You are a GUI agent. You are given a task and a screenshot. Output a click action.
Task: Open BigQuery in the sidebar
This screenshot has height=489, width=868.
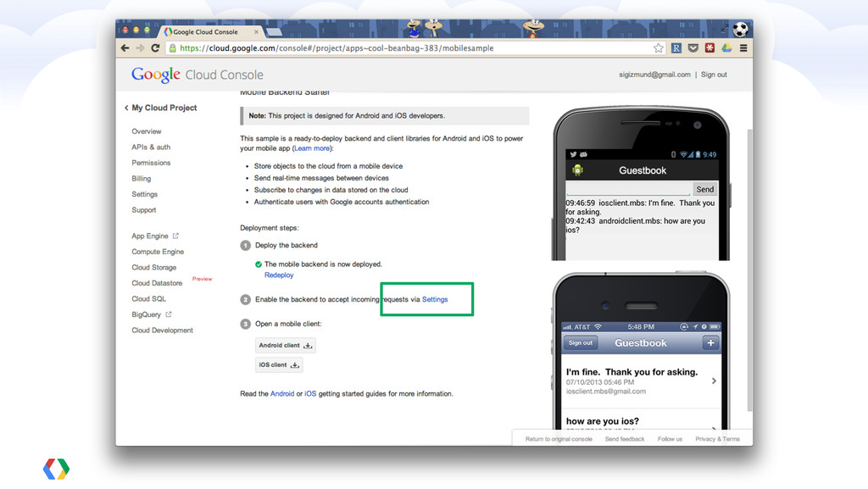[x=146, y=314]
